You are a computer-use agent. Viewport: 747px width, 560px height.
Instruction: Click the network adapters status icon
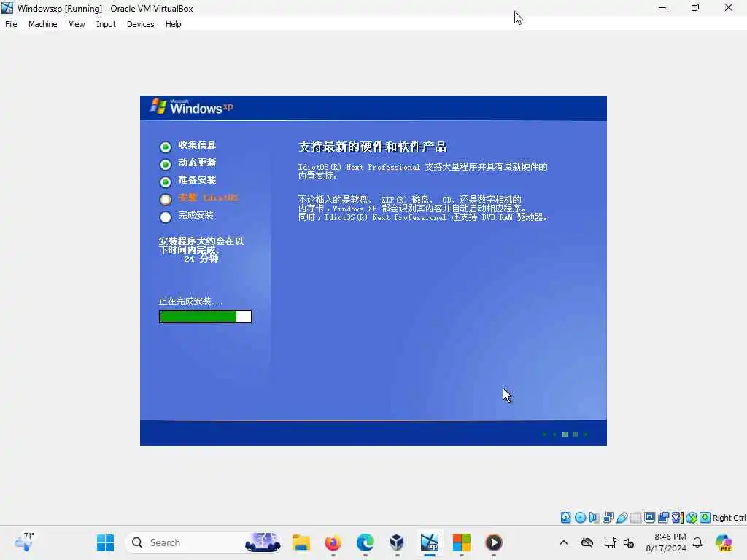coord(608,517)
